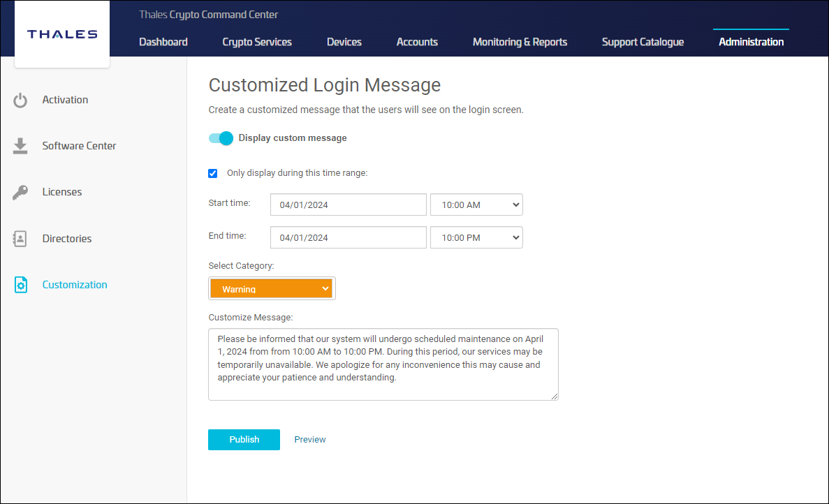The image size is (829, 504).
Task: Toggle the Display custom message switch
Action: 221,138
